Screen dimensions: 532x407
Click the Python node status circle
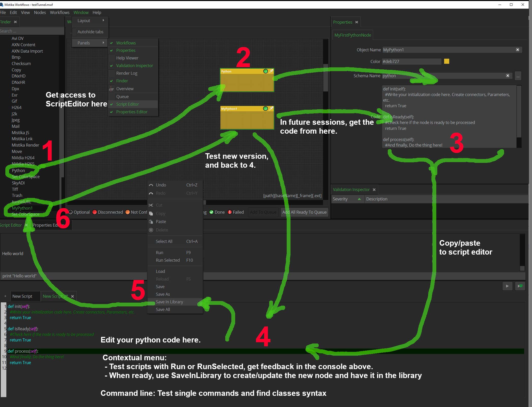tap(266, 71)
